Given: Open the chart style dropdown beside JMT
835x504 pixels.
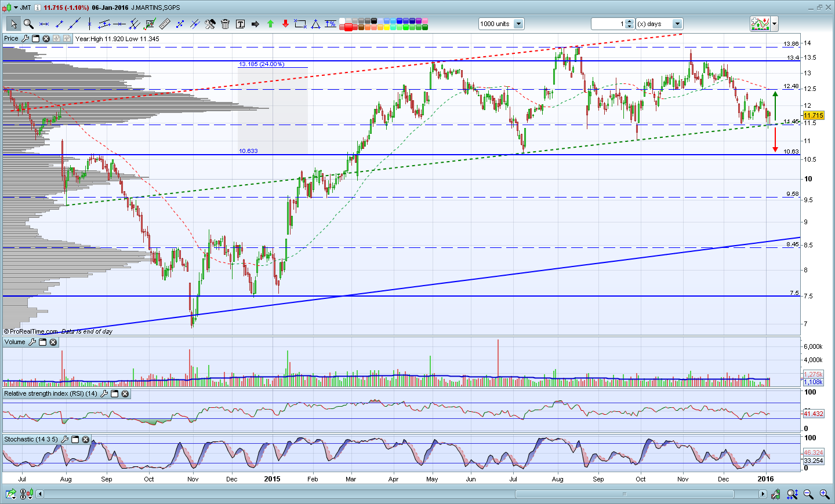Looking at the screenshot, I should [16, 8].
